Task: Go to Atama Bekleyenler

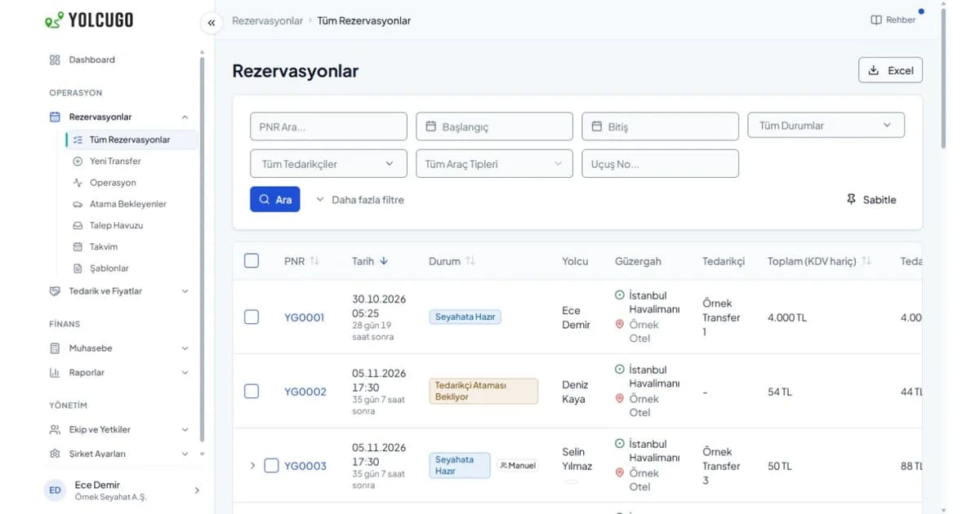Action: pyautogui.click(x=127, y=204)
